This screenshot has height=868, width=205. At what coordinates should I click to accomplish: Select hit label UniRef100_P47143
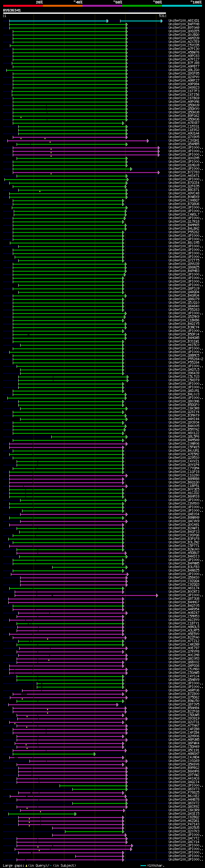[x=184, y=824]
